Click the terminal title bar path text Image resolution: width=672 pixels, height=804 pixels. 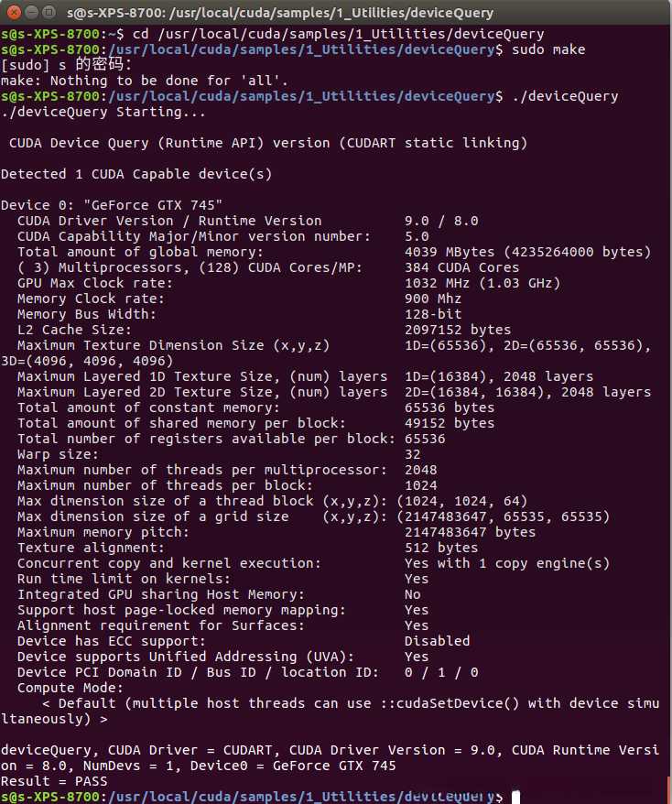pyautogui.click(x=279, y=13)
